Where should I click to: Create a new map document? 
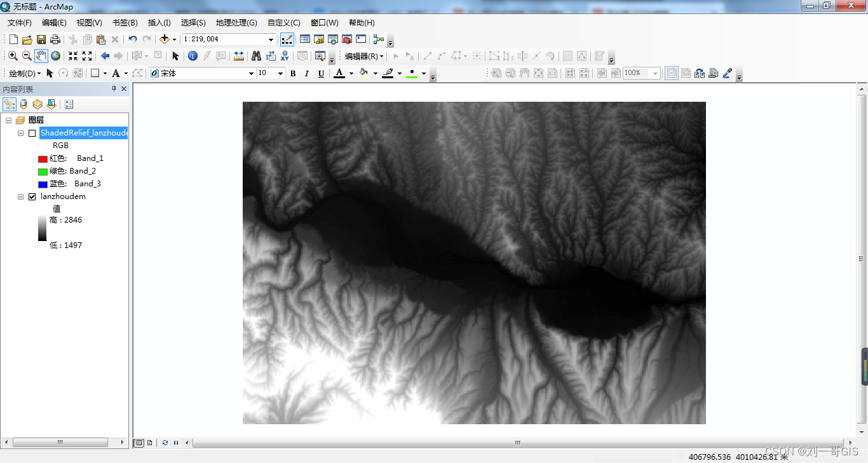[x=13, y=39]
